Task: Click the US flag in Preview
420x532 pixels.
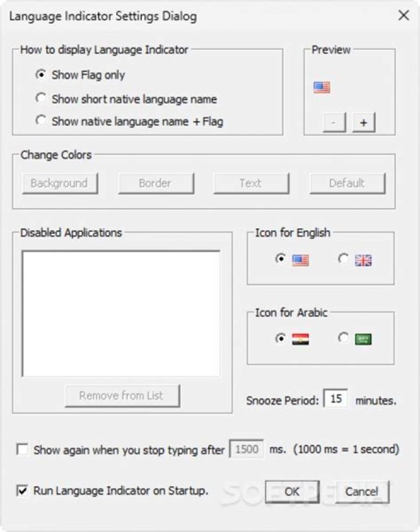Action: click(x=321, y=87)
